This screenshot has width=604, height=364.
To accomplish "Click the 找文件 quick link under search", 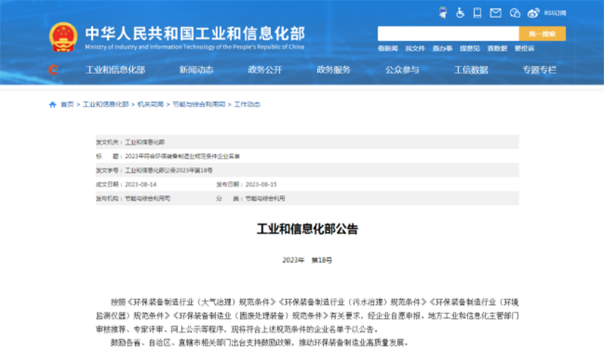I will tap(415, 48).
